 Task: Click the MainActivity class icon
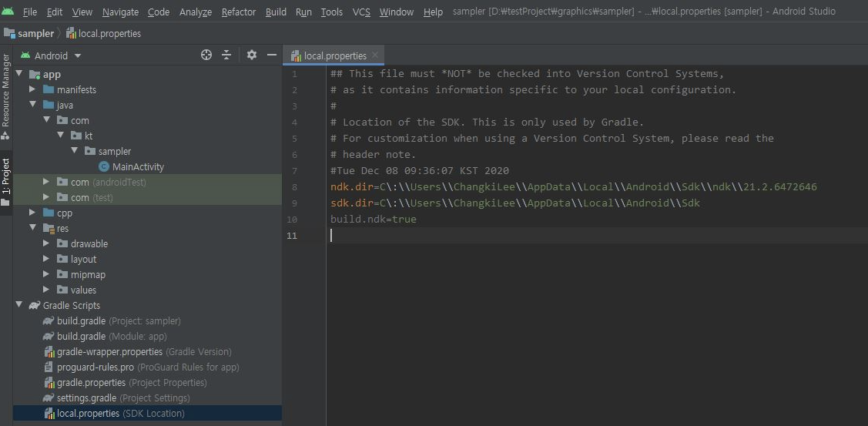point(103,166)
